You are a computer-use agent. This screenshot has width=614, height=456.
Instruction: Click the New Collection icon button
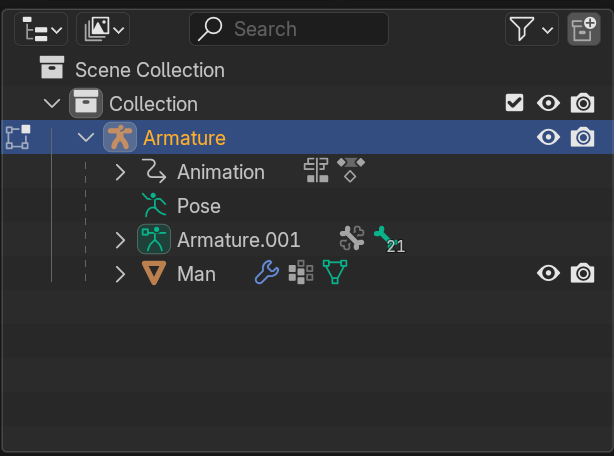pyautogui.click(x=583, y=29)
